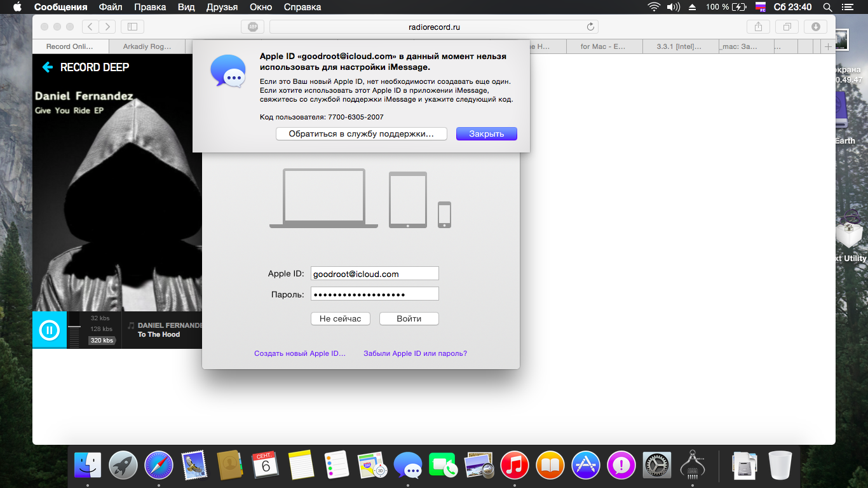Screen dimensions: 868x488
Task: Pause the Record Deep radio stream
Action: tap(50, 330)
